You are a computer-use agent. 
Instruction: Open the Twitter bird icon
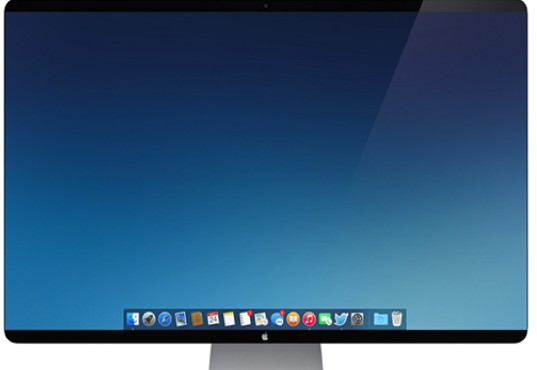[x=341, y=319]
